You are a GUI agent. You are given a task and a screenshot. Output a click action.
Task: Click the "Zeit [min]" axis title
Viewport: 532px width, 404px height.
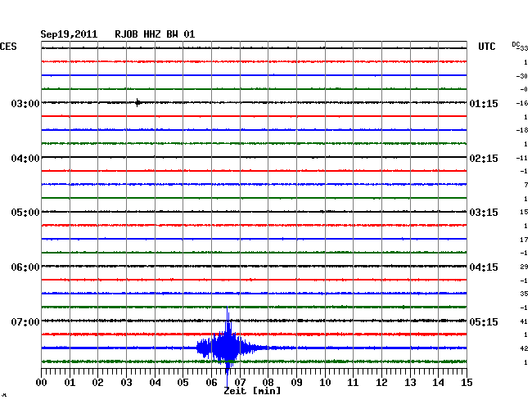(252, 391)
